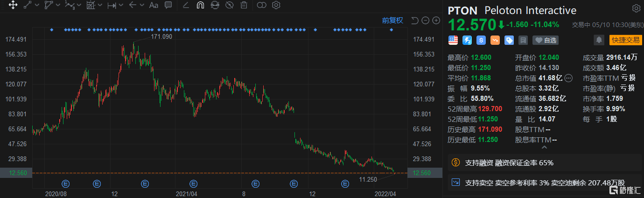
Task: Toggle hide all drawings eye icon
Action: point(229,6)
